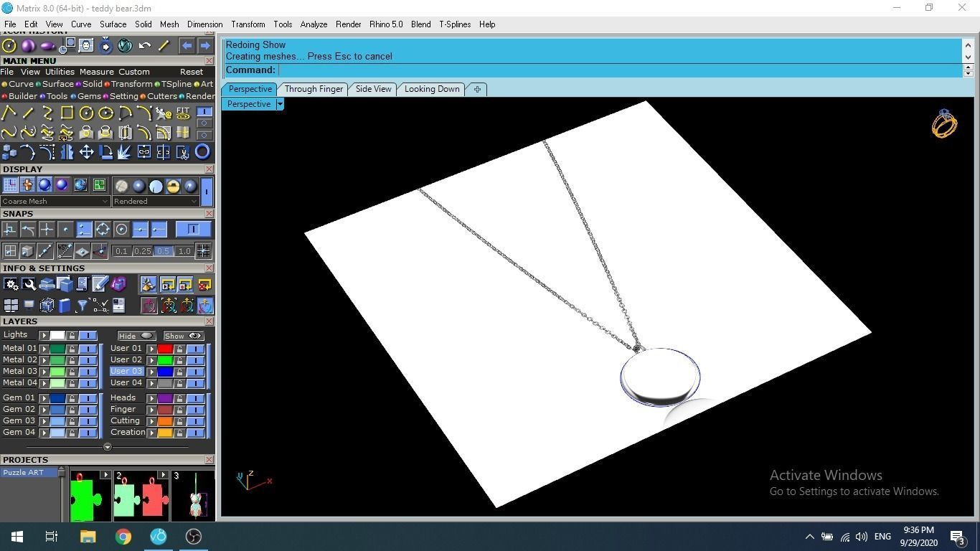This screenshot has width=980, height=551.
Task: Click the Creation layer yellow swatch
Action: pyautogui.click(x=165, y=433)
